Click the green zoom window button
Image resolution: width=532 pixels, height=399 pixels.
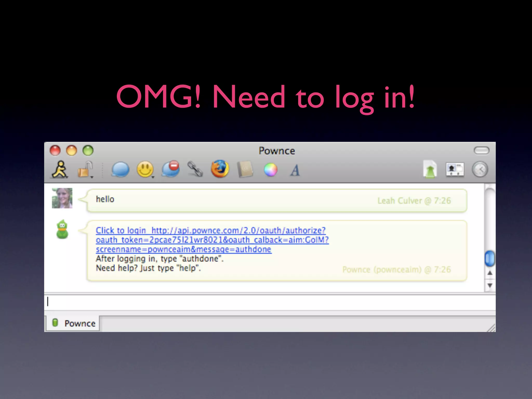[88, 150]
